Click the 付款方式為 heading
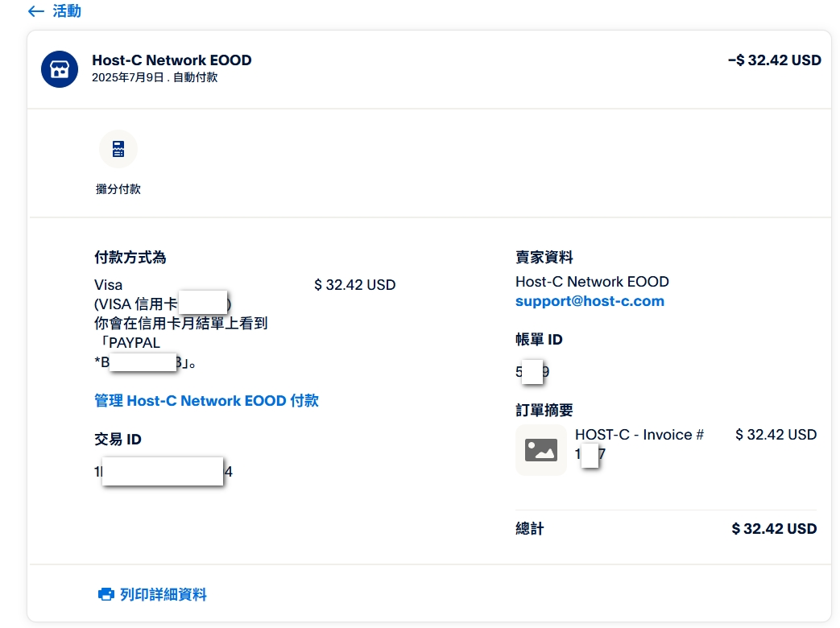 point(130,258)
